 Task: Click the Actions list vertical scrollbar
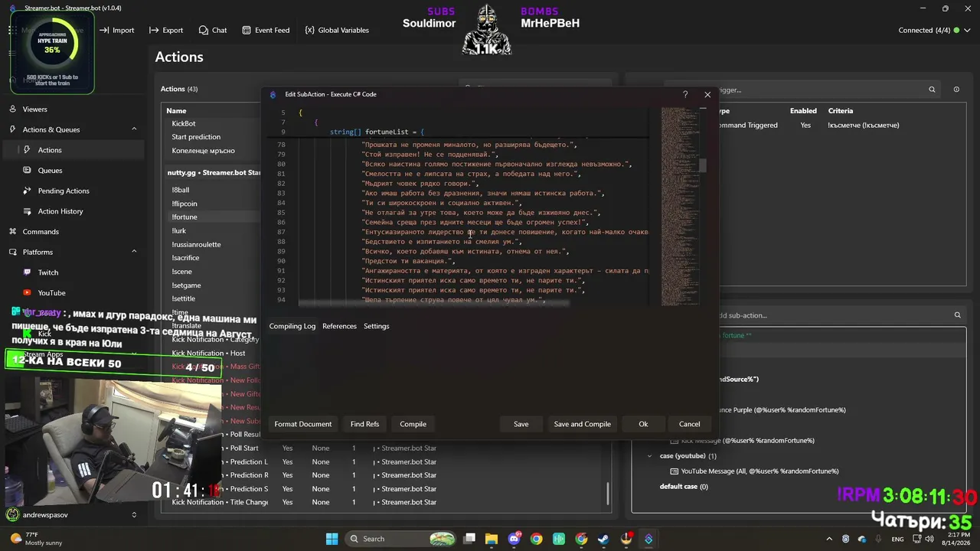pyautogui.click(x=609, y=494)
